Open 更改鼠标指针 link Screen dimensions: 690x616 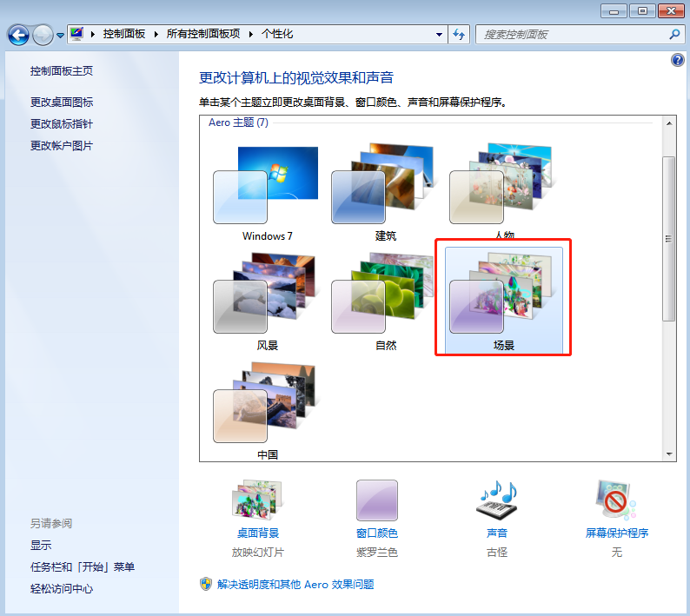coord(62,123)
